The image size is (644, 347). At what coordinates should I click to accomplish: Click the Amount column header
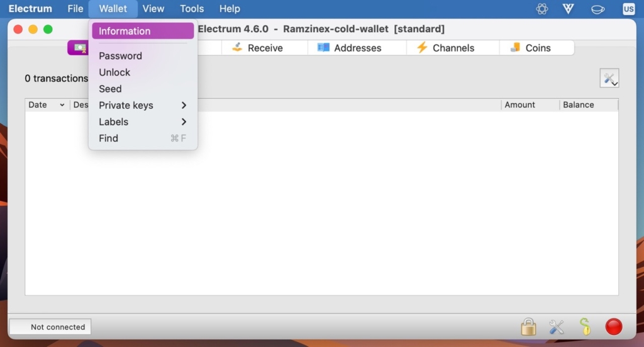tap(530, 105)
